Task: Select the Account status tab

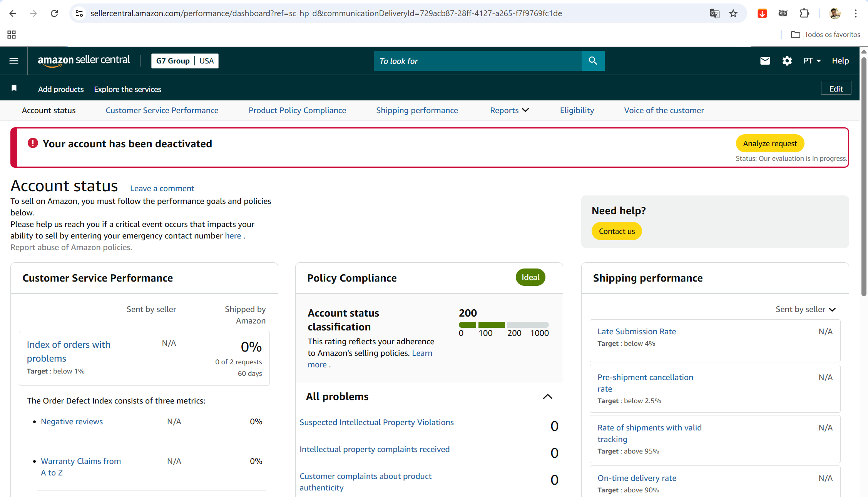Action: click(x=49, y=110)
